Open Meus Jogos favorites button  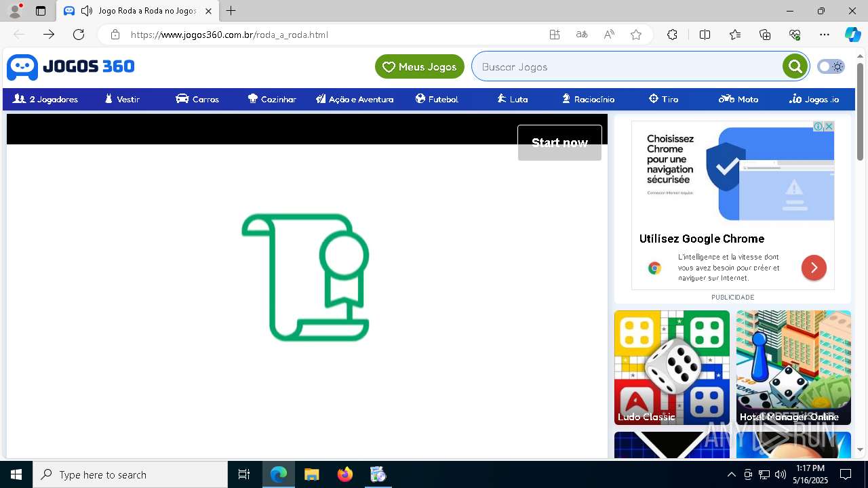pos(420,66)
